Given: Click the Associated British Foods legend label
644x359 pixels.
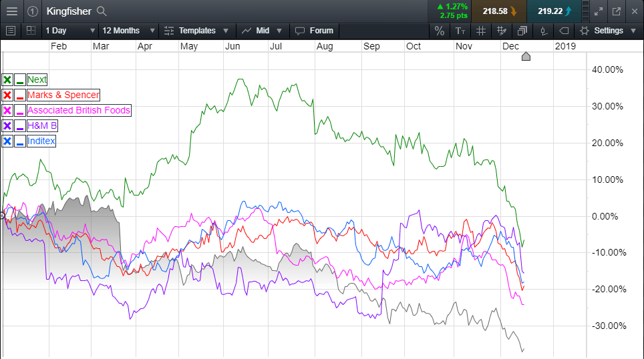Looking at the screenshot, I should coord(79,110).
